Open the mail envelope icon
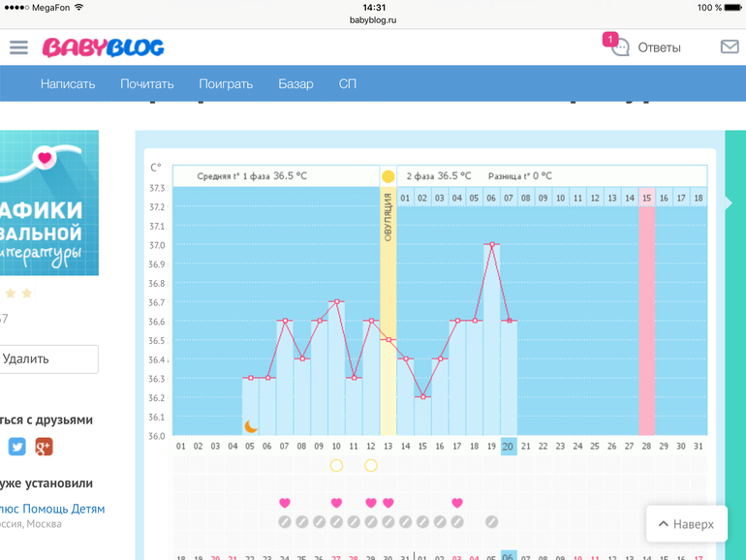The image size is (746, 560). click(729, 47)
